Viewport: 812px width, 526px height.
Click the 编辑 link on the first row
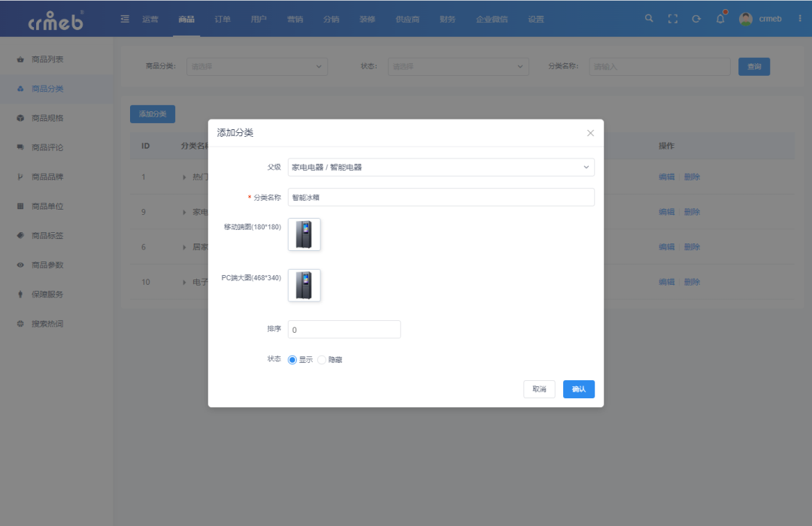[x=667, y=177]
